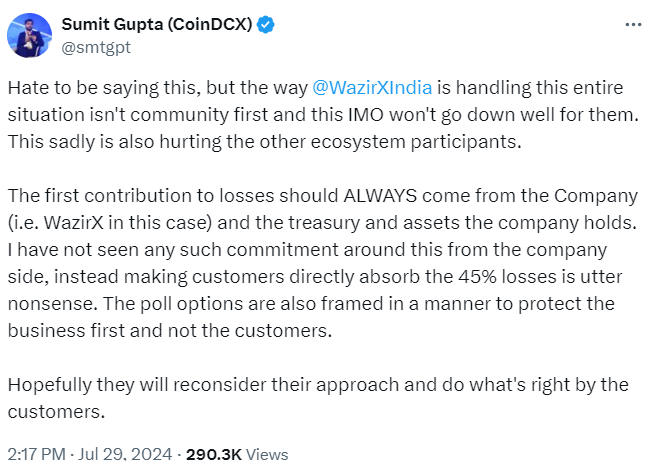Click '(i.e. WazirX in this case)' text

click(110, 223)
